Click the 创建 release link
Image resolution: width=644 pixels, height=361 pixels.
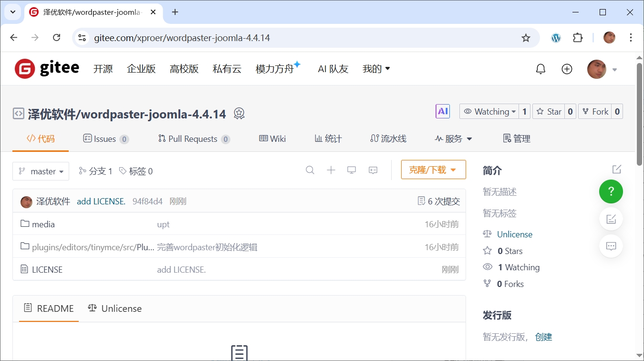click(543, 337)
